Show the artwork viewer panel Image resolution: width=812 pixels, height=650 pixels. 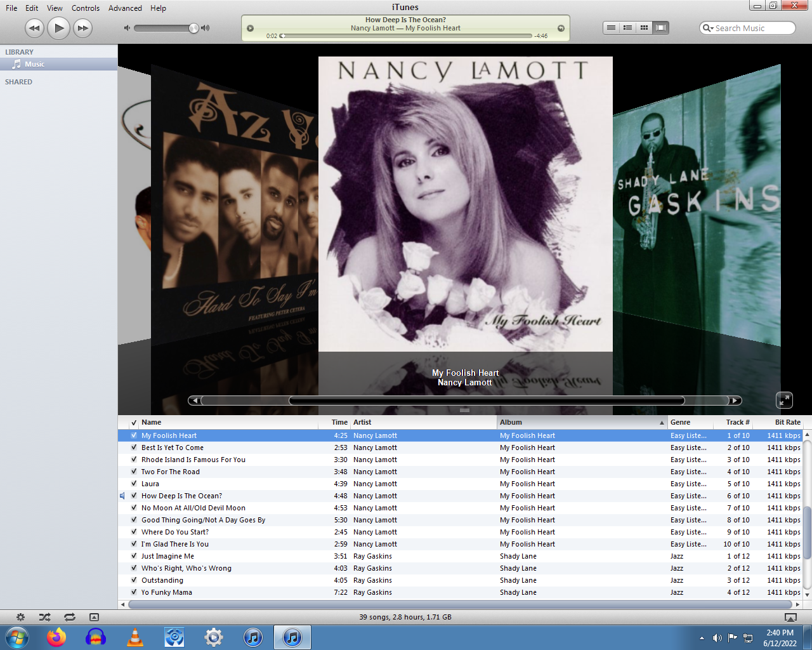tap(94, 617)
